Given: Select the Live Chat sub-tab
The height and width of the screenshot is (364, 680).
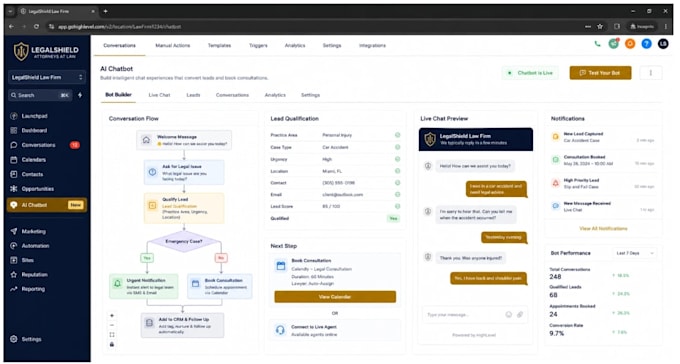Looking at the screenshot, I should pos(159,95).
